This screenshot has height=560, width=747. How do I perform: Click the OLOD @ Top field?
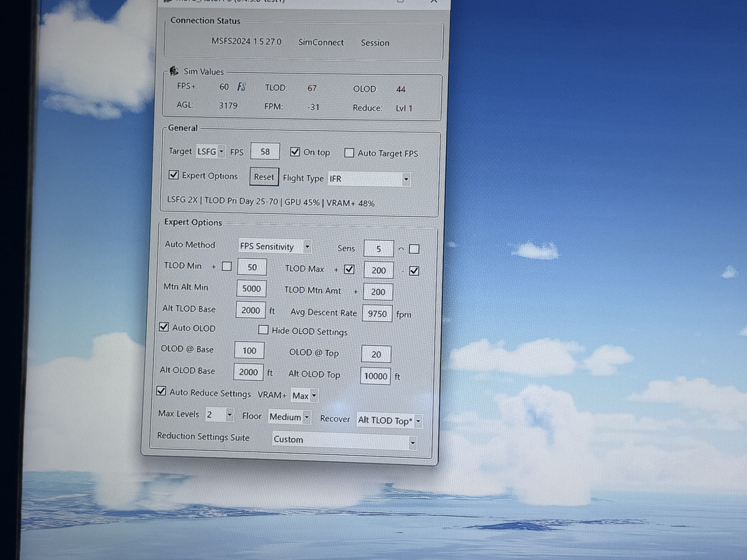[376, 353]
